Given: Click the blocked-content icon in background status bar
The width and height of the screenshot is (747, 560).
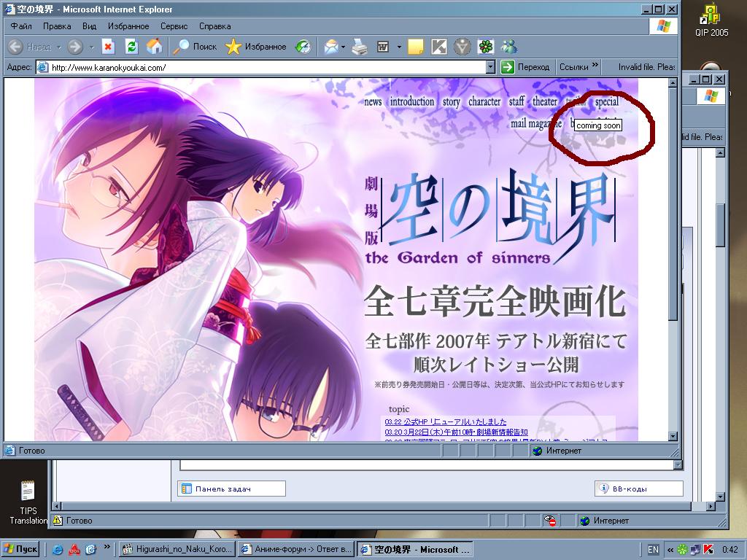Looking at the screenshot, I should [550, 521].
